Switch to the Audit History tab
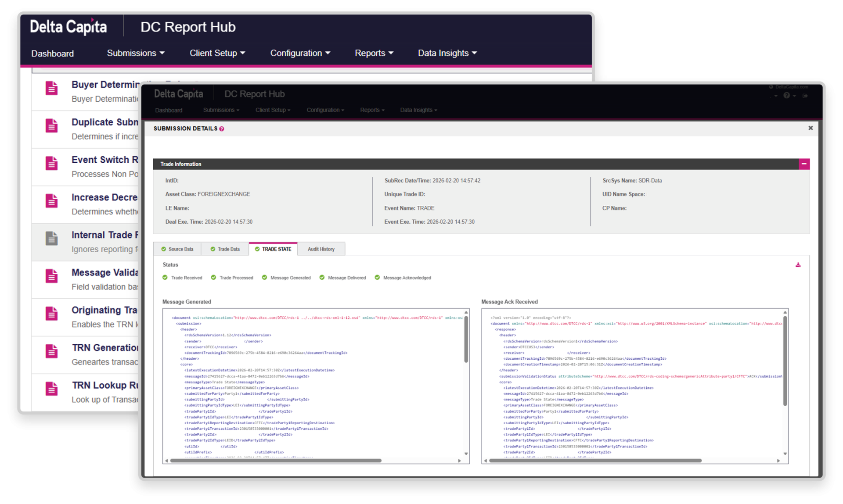This screenshot has width=843, height=504. [x=321, y=249]
